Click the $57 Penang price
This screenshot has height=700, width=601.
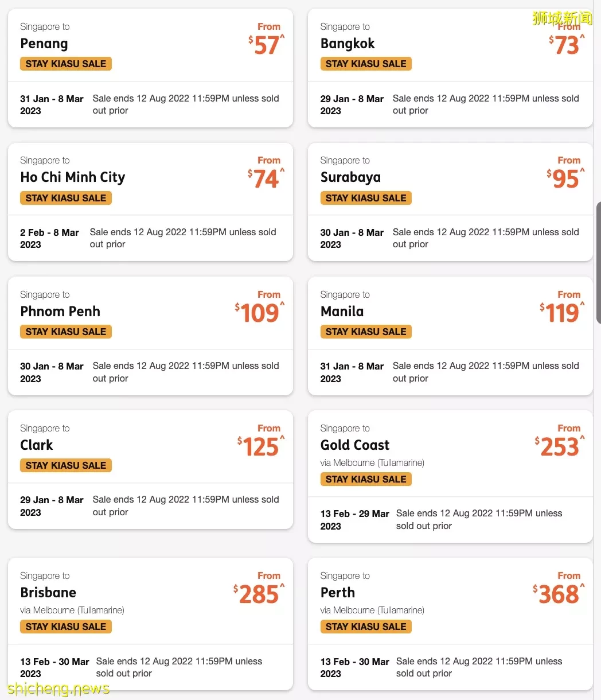pos(267,45)
